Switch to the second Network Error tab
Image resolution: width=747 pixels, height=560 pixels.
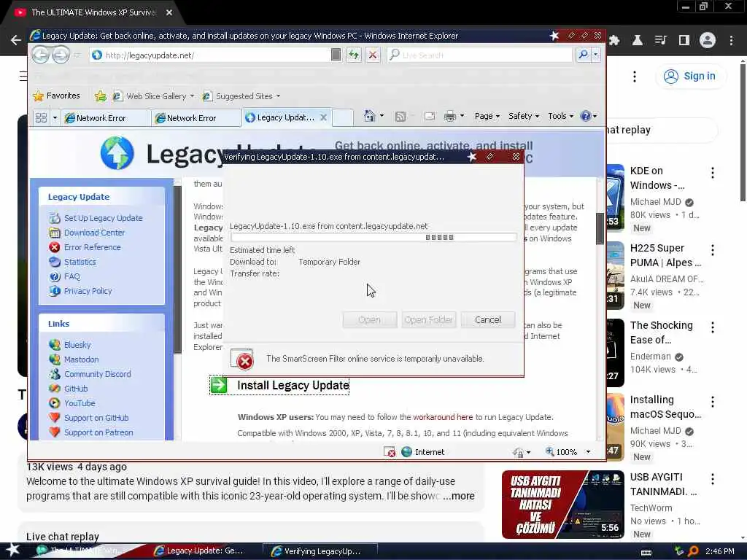[x=196, y=118]
